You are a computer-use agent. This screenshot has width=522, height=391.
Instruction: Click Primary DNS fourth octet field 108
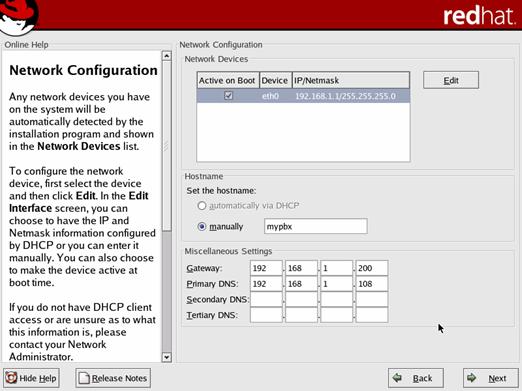point(372,284)
